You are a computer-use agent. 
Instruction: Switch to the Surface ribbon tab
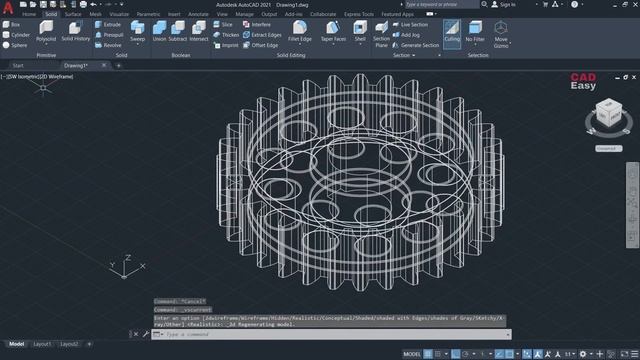click(73, 14)
